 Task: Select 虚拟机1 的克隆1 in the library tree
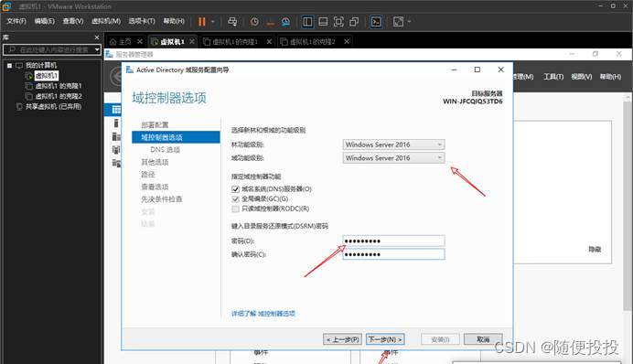59,86
